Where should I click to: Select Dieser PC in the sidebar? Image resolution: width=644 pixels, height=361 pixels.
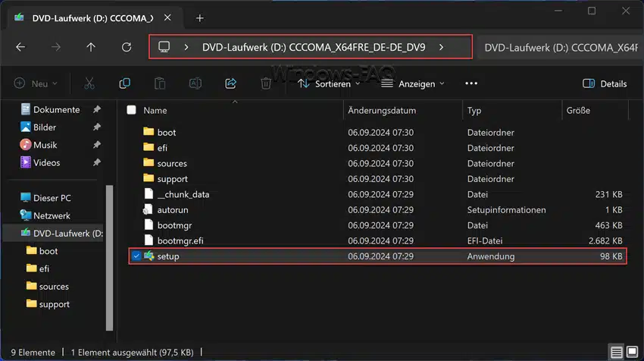click(52, 198)
